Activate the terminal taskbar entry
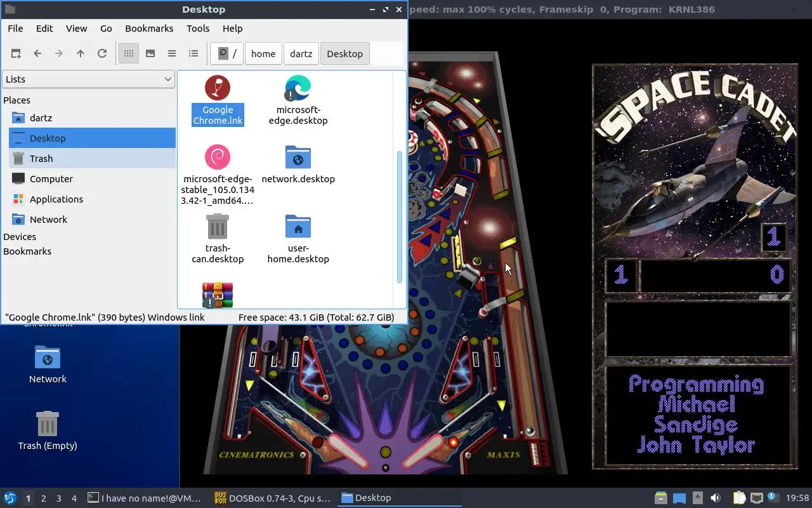This screenshot has height=508, width=812. (x=145, y=498)
